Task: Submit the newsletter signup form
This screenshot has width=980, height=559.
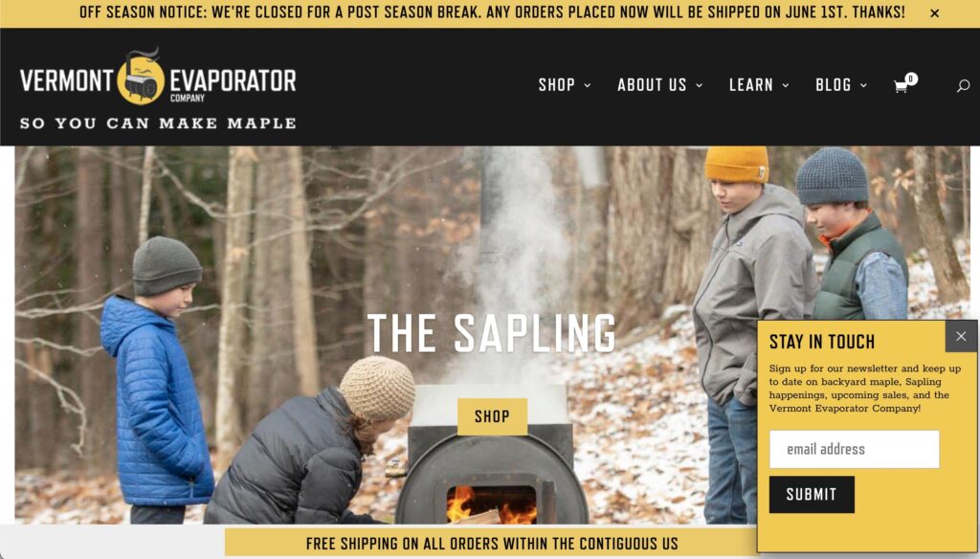Action: (812, 495)
